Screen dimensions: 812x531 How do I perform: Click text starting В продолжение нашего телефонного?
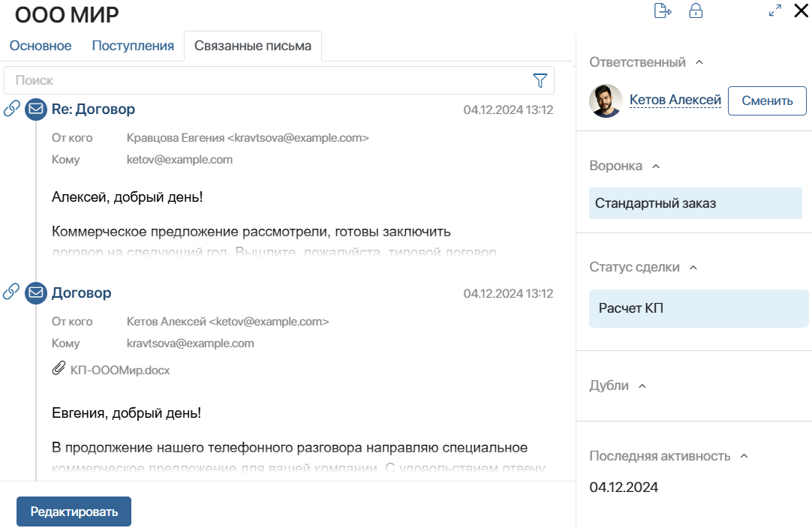(290, 448)
